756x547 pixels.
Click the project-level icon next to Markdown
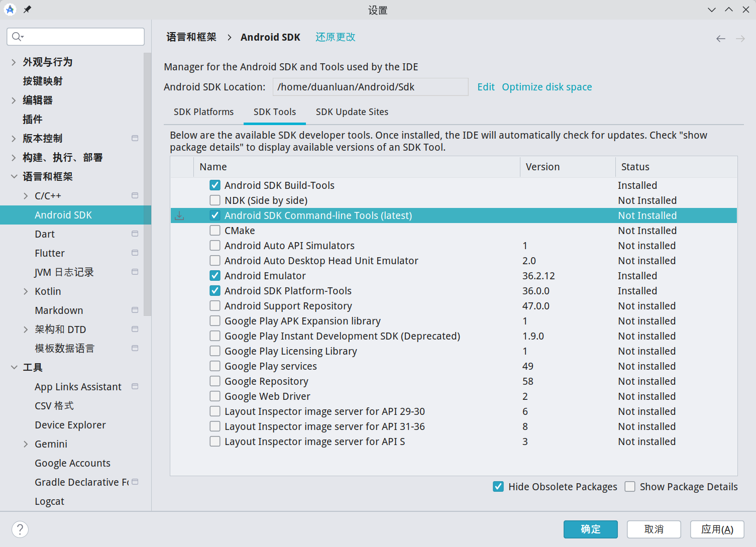(135, 310)
